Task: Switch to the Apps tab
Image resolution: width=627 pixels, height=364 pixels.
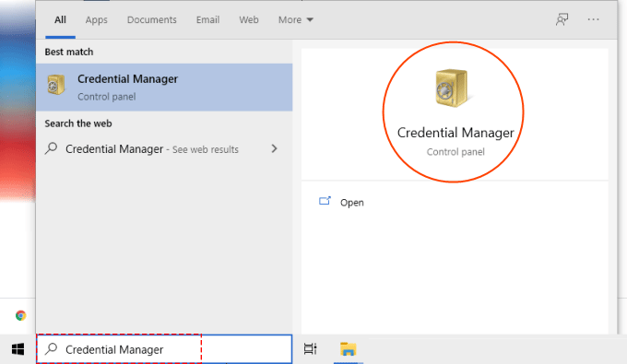Action: pyautogui.click(x=97, y=20)
